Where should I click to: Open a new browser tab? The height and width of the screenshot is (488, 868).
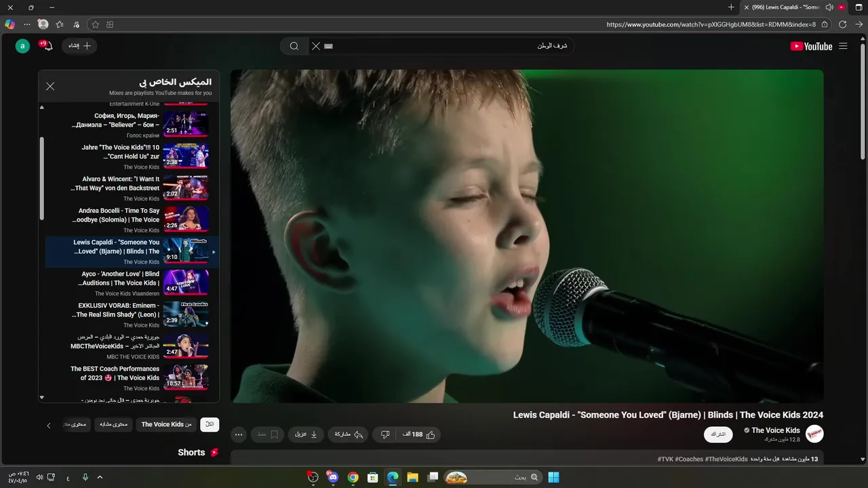point(731,7)
